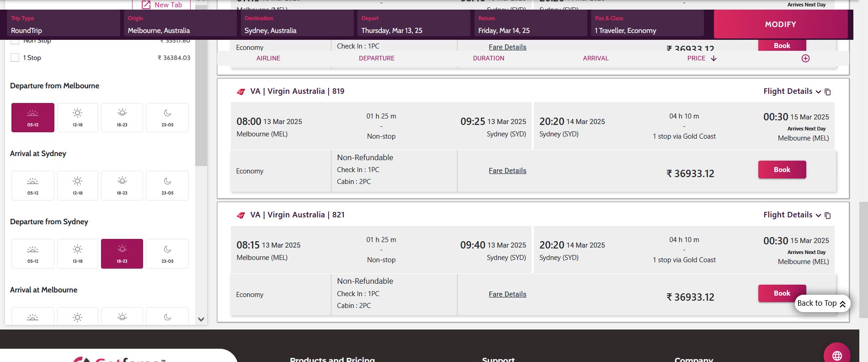This screenshot has height=362, width=868.
Task: Expand Flight Details for Virgin Australia 819
Action: 792,92
